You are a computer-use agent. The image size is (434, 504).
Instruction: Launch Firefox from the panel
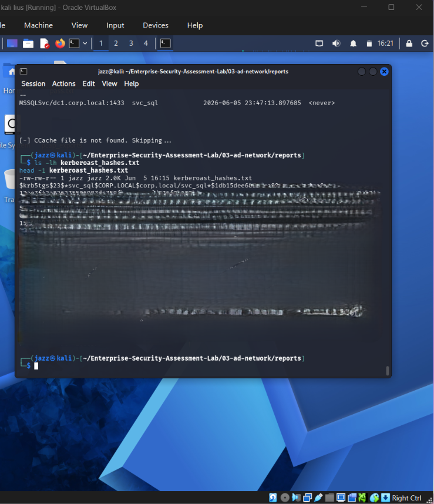(60, 43)
